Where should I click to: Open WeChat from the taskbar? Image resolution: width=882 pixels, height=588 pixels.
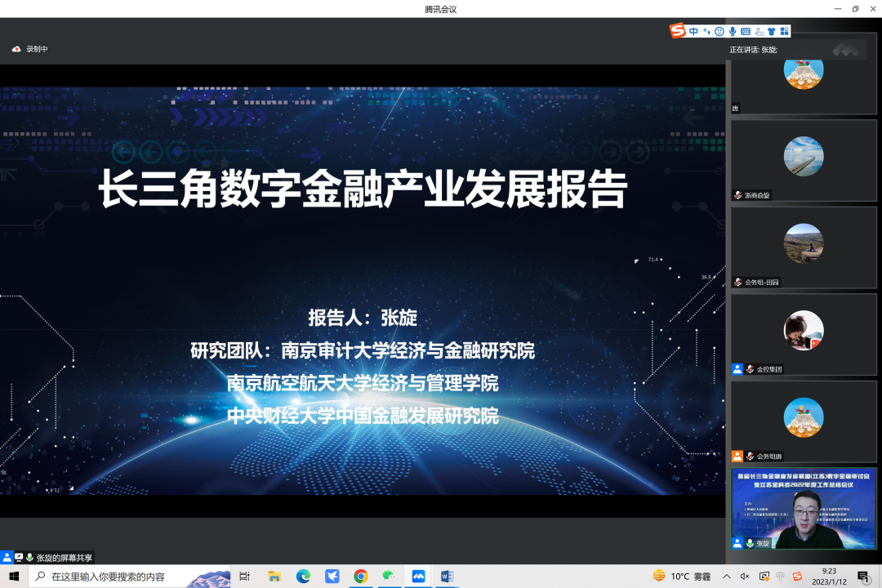coord(390,577)
